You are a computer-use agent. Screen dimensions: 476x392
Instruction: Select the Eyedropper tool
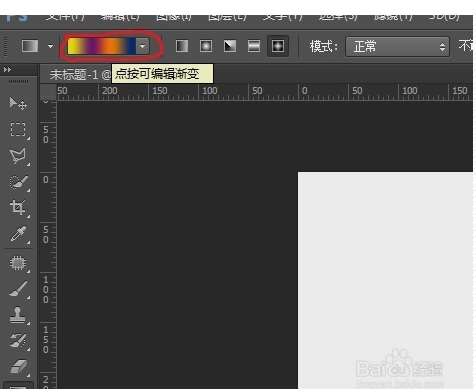point(18,234)
